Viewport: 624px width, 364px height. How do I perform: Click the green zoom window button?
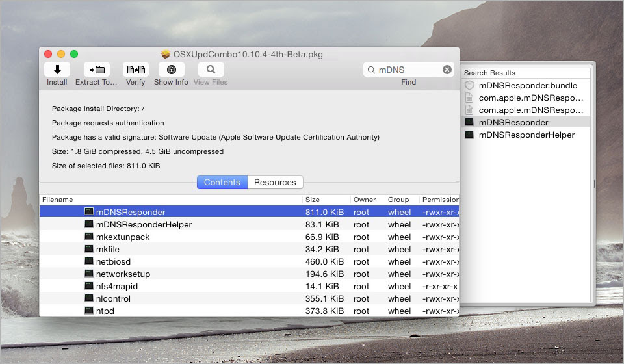pos(74,54)
